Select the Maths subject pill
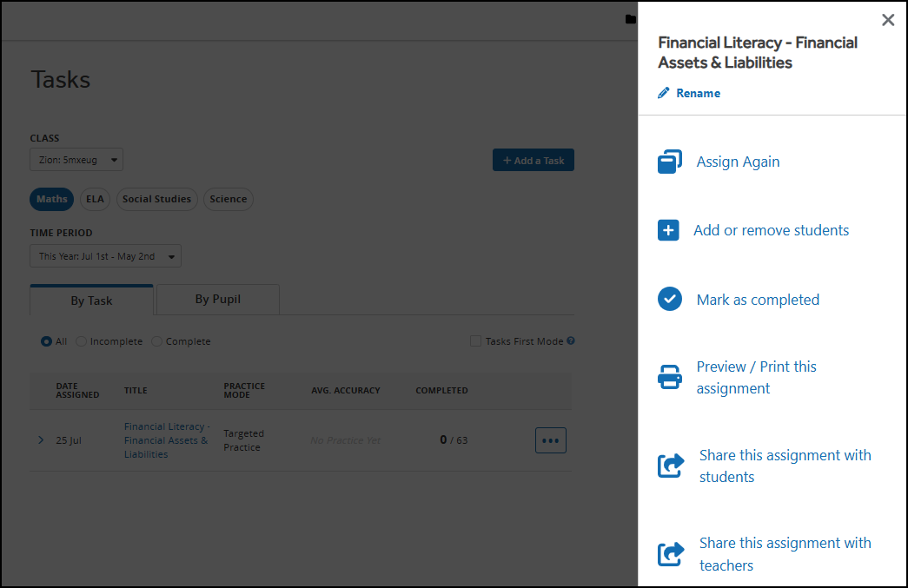Viewport: 908px width, 588px height. pos(51,199)
